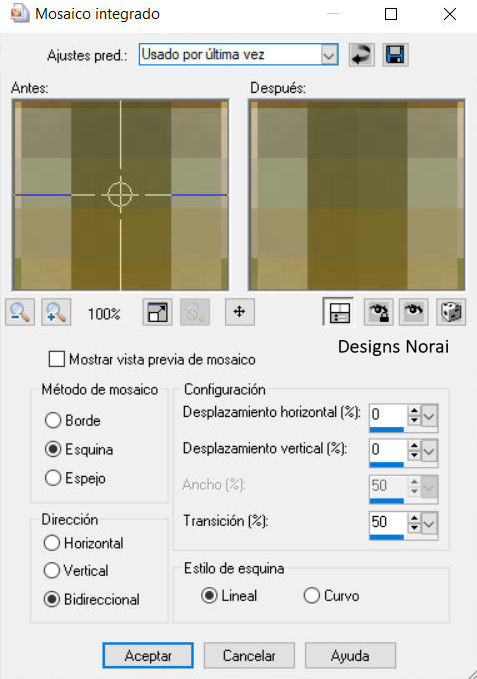The image size is (477, 679).
Task: Click the auto proof lock eye icon
Action: coord(378,312)
